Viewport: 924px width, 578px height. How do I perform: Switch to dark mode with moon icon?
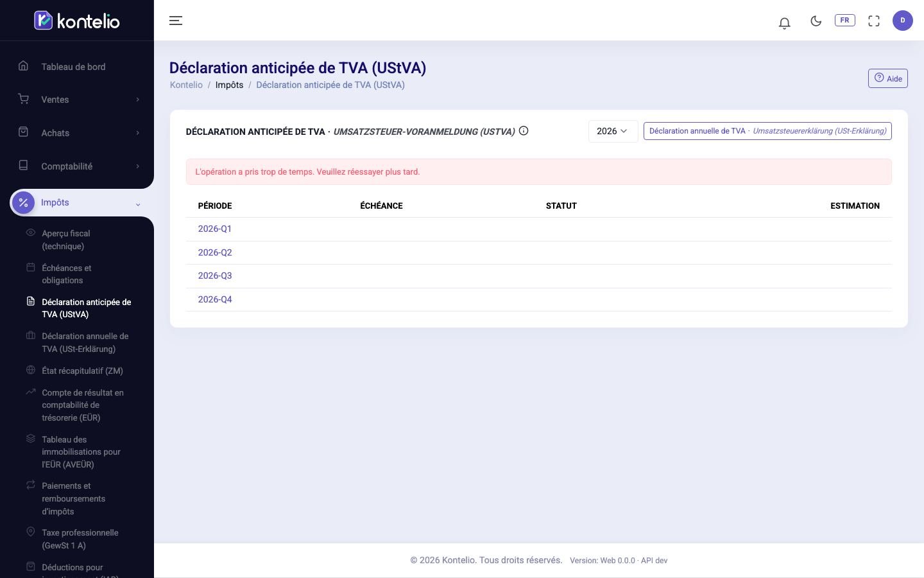click(x=816, y=21)
